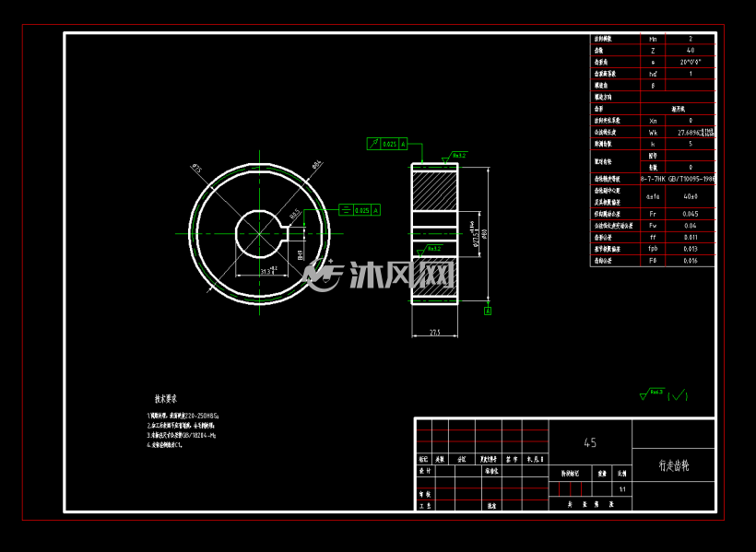Click the Z symbol cell in gear table

tap(653, 50)
